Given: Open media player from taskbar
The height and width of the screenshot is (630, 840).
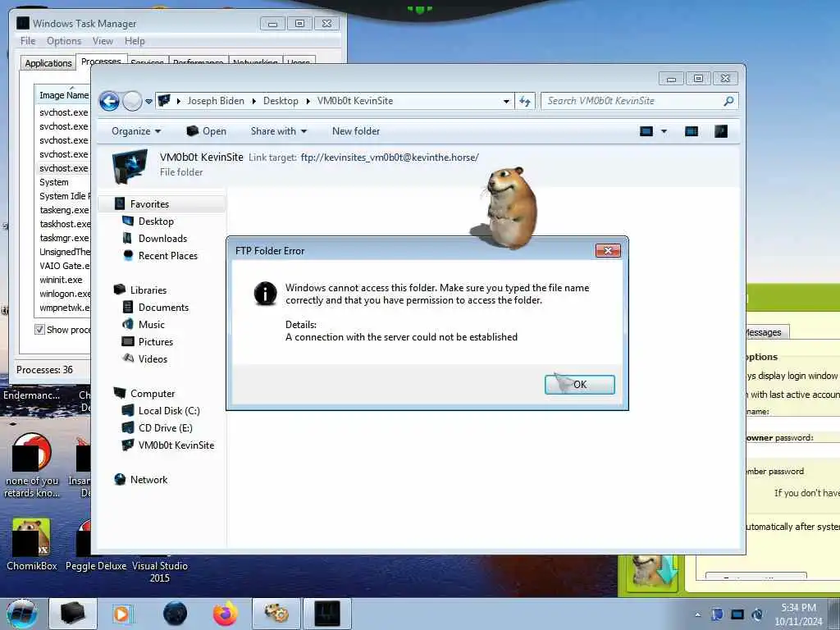Looking at the screenshot, I should coord(122,614).
